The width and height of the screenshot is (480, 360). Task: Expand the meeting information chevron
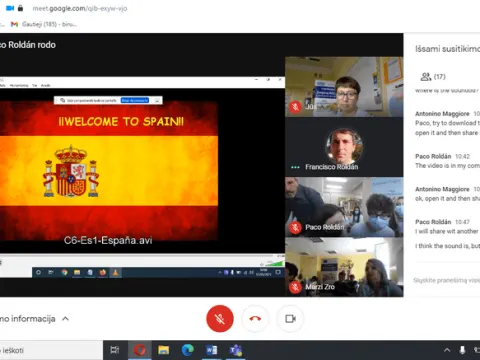click(66, 319)
